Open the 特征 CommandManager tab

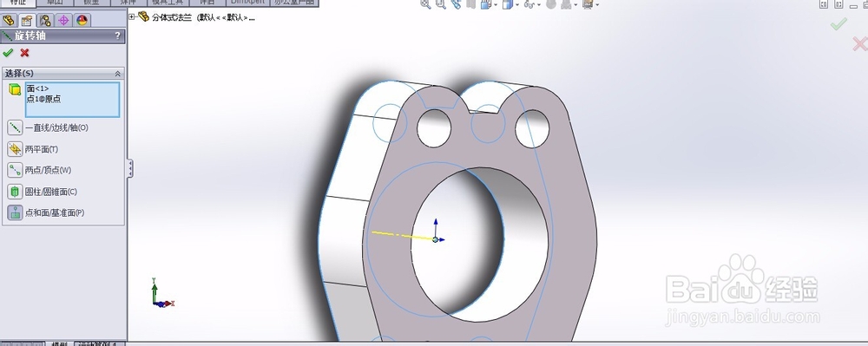[17, 3]
